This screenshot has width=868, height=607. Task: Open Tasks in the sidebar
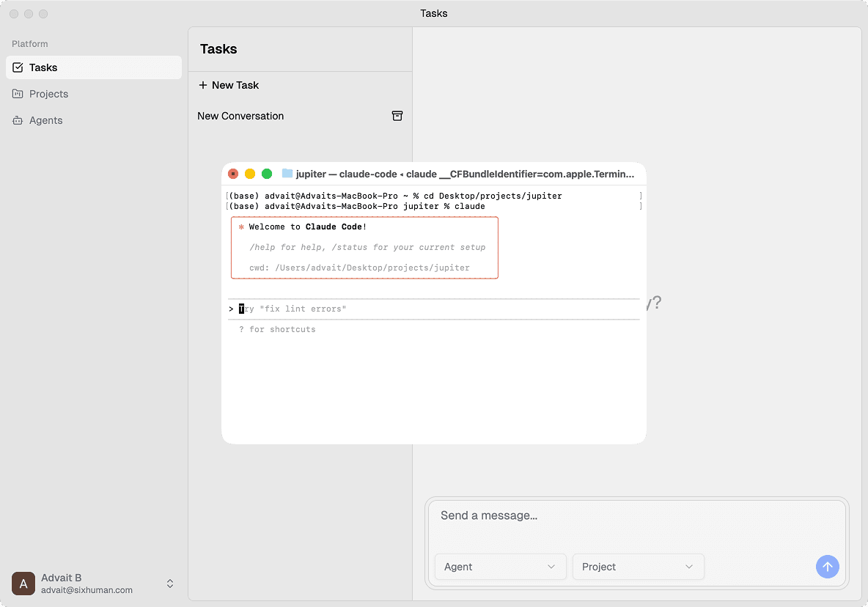pyautogui.click(x=94, y=67)
